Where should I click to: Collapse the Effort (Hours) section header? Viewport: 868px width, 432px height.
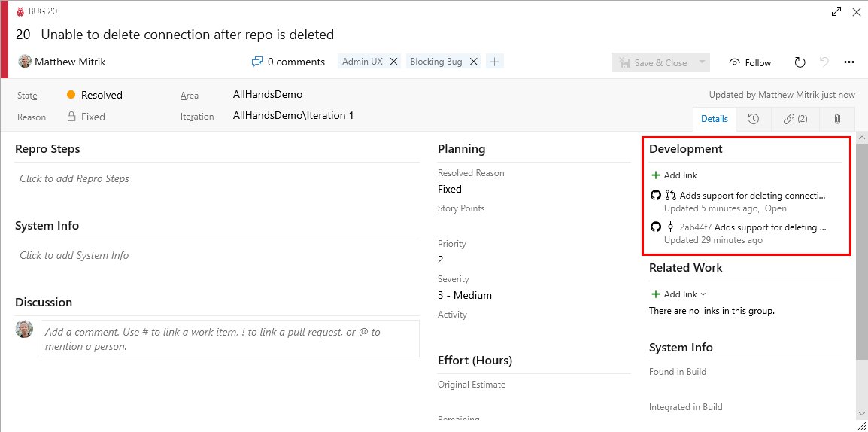(475, 360)
